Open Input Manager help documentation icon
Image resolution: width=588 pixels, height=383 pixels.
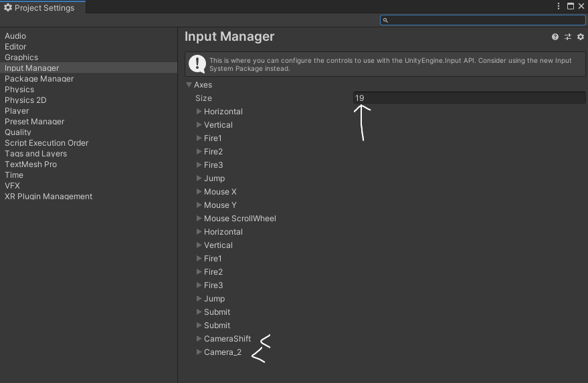tap(555, 37)
